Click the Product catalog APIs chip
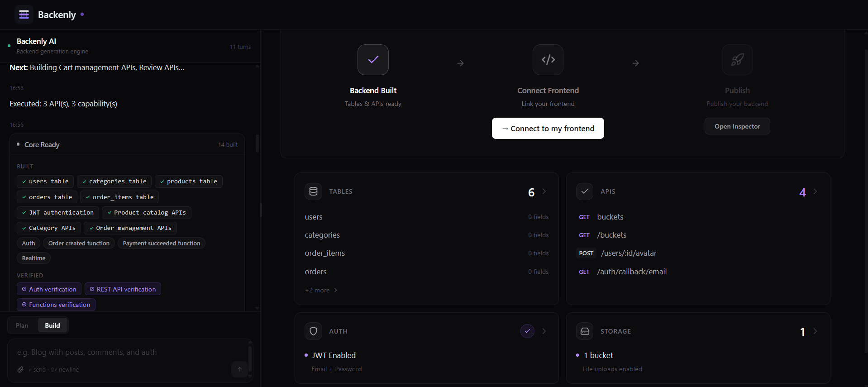The image size is (868, 387). [147, 213]
